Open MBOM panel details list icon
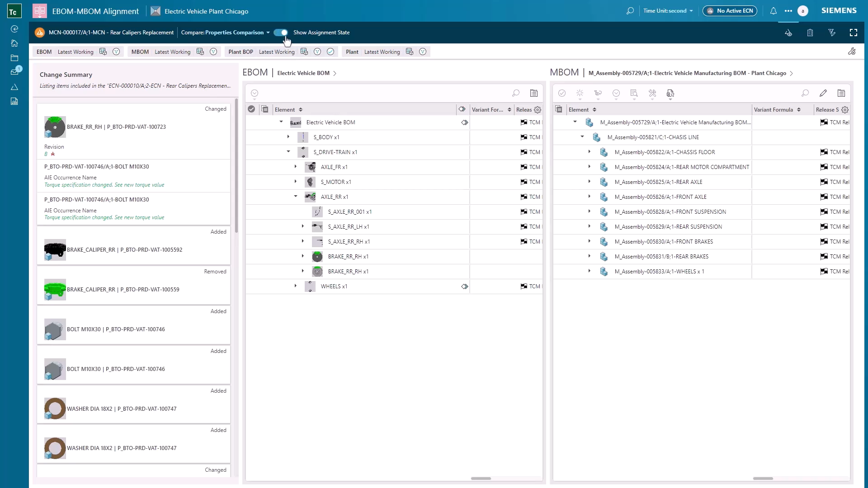Image resolution: width=868 pixels, height=488 pixels. tap(841, 93)
